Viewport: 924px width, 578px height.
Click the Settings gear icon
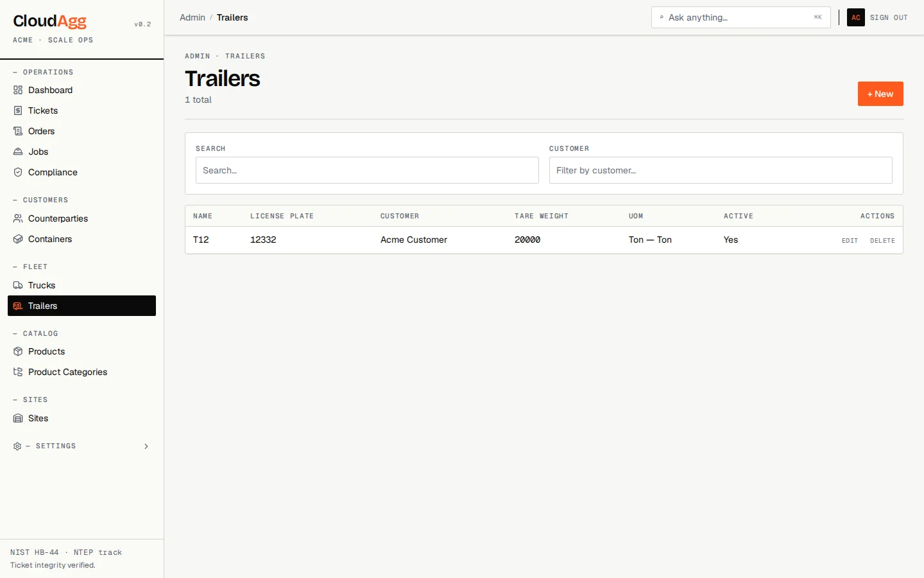point(17,446)
